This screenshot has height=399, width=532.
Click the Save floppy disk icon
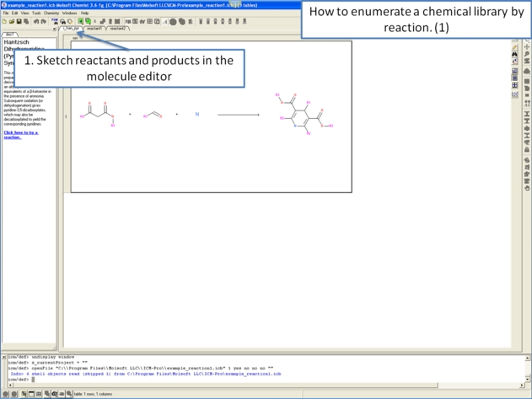click(19, 21)
